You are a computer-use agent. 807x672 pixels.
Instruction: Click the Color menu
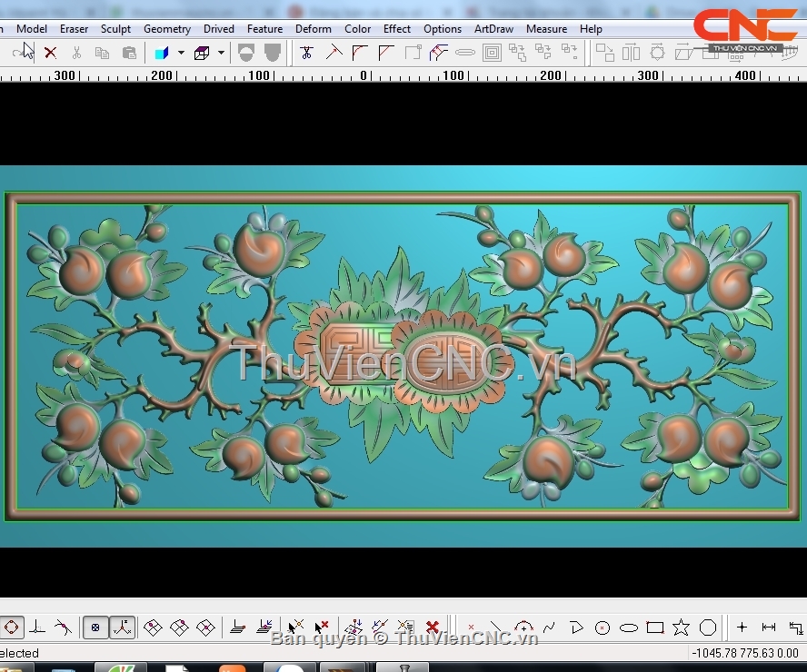[x=357, y=29]
